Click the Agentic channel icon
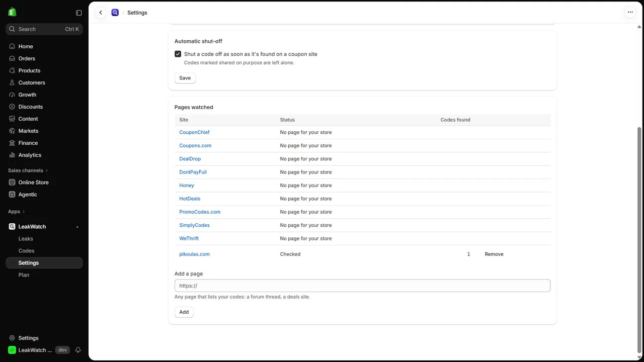The width and height of the screenshot is (644, 362). (x=12, y=194)
